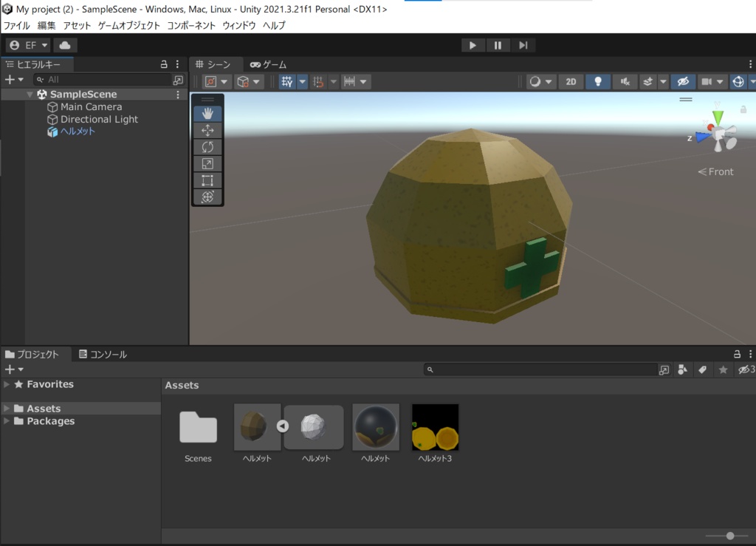Select the Scale tool
Screen dimensions: 756x546
pos(207,163)
